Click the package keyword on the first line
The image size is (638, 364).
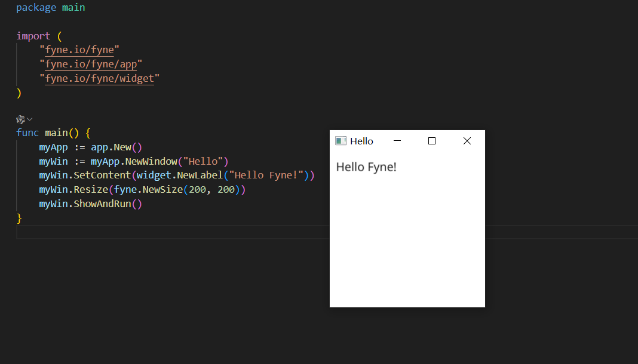(36, 8)
